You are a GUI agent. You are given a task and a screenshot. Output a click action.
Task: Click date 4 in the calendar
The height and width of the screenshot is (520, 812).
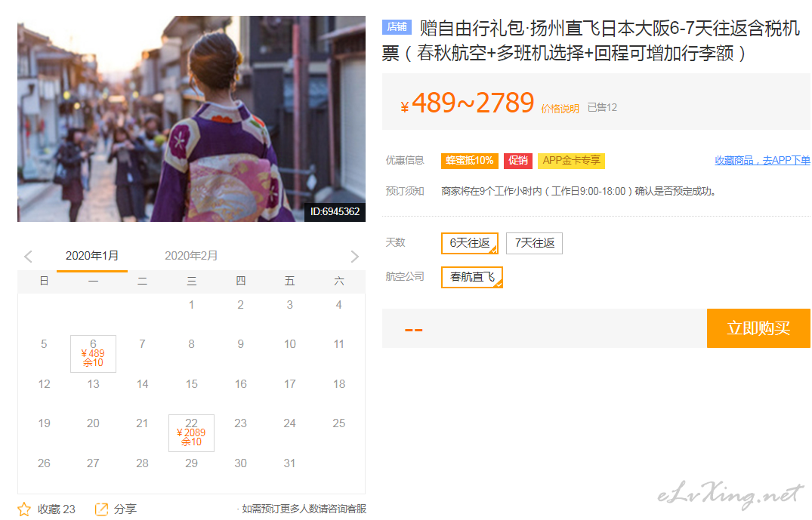tap(338, 305)
